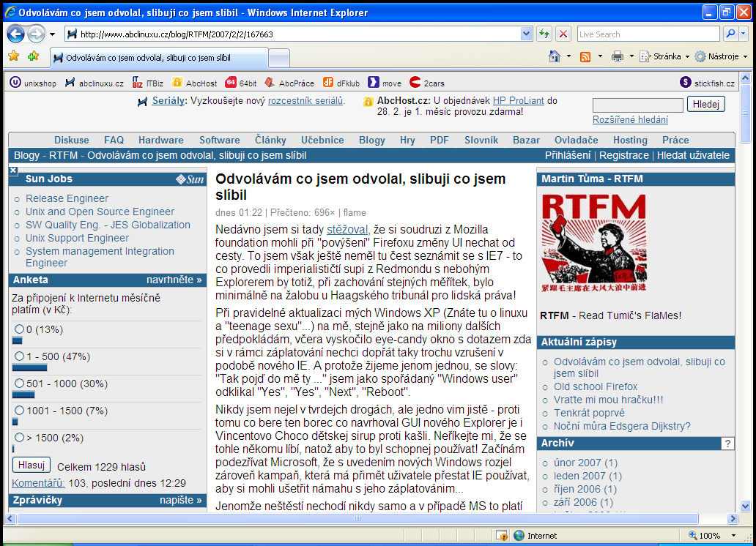
Task: Go to Home page icon
Action: pyautogui.click(x=555, y=56)
